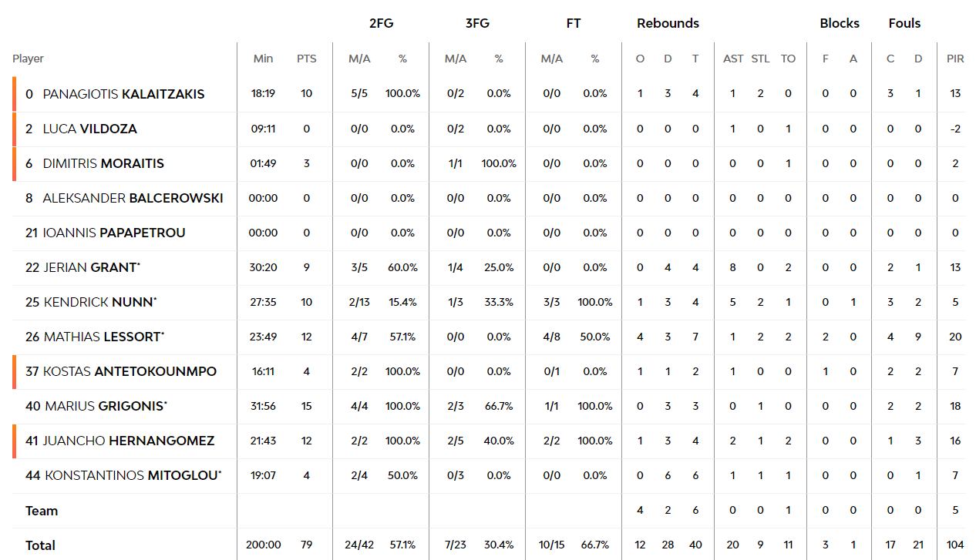Open Luca Vildoza player profile
The image size is (976, 560).
point(89,129)
